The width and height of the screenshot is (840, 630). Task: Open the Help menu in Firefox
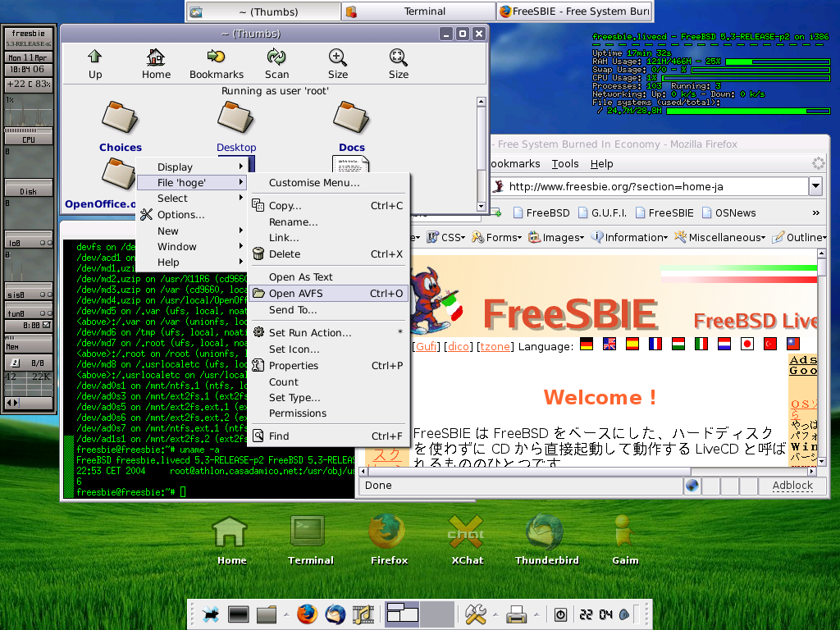601,164
